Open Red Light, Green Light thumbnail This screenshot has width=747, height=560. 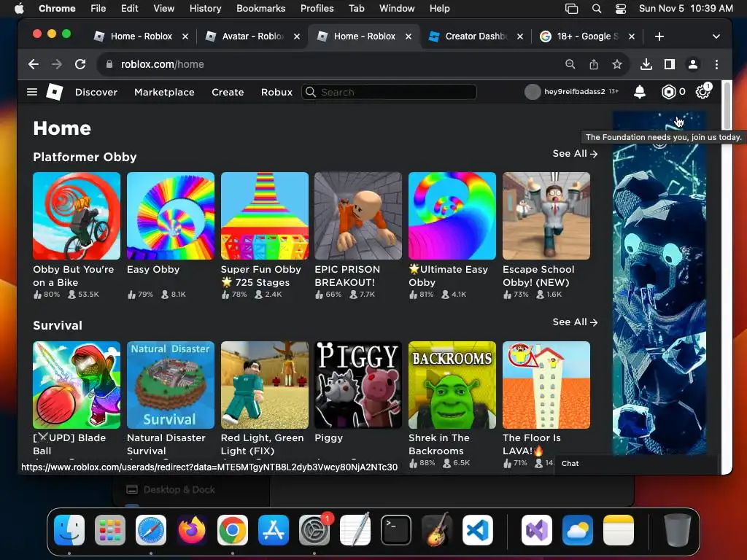pyautogui.click(x=264, y=385)
